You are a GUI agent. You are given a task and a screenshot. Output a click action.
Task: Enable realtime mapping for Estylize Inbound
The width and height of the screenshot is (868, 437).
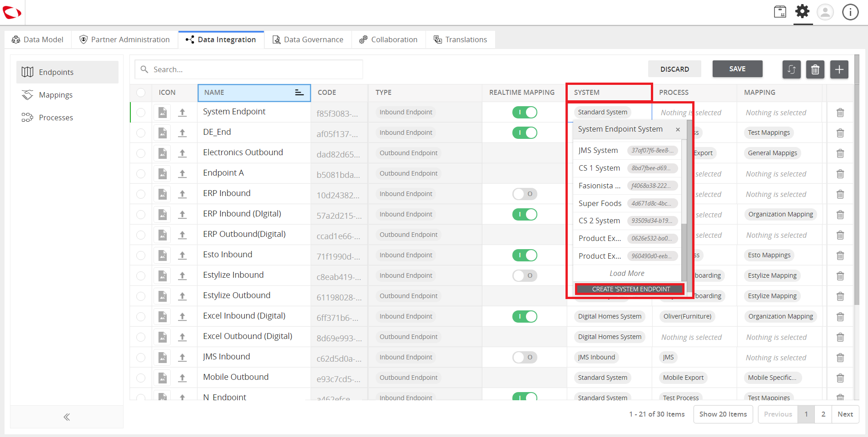coord(525,275)
